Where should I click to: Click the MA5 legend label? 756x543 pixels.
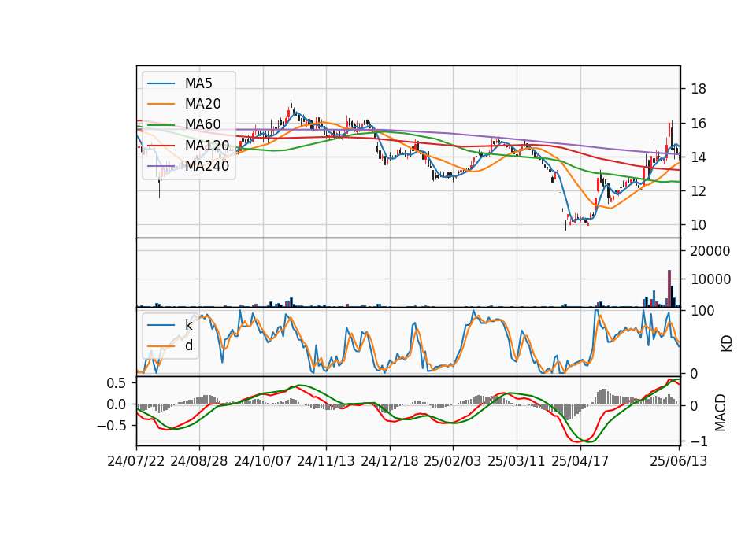pos(198,83)
